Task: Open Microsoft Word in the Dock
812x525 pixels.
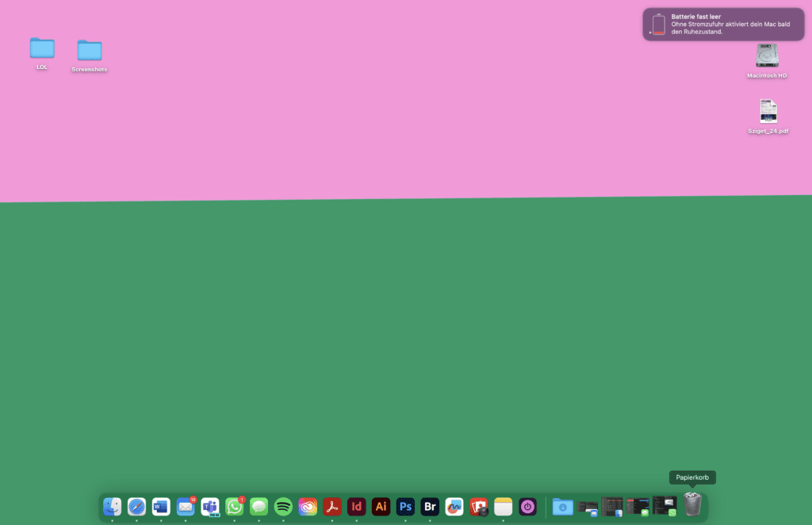Action: point(161,506)
